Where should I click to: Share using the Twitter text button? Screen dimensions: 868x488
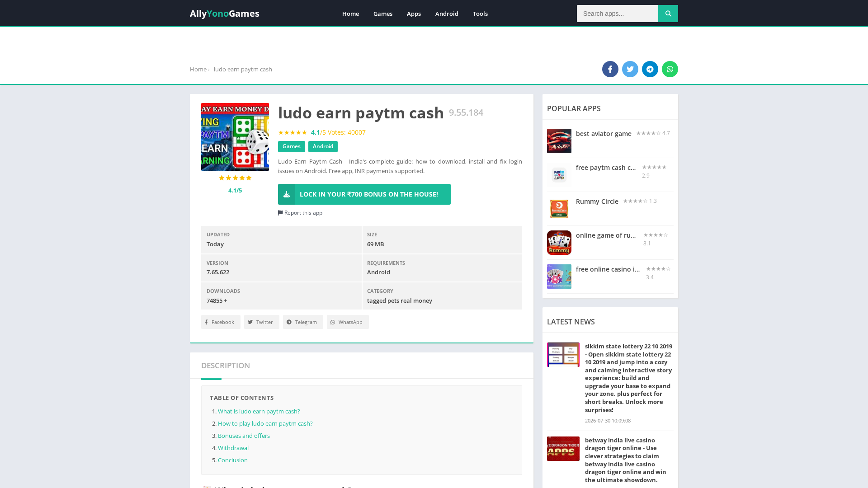pos(262,322)
